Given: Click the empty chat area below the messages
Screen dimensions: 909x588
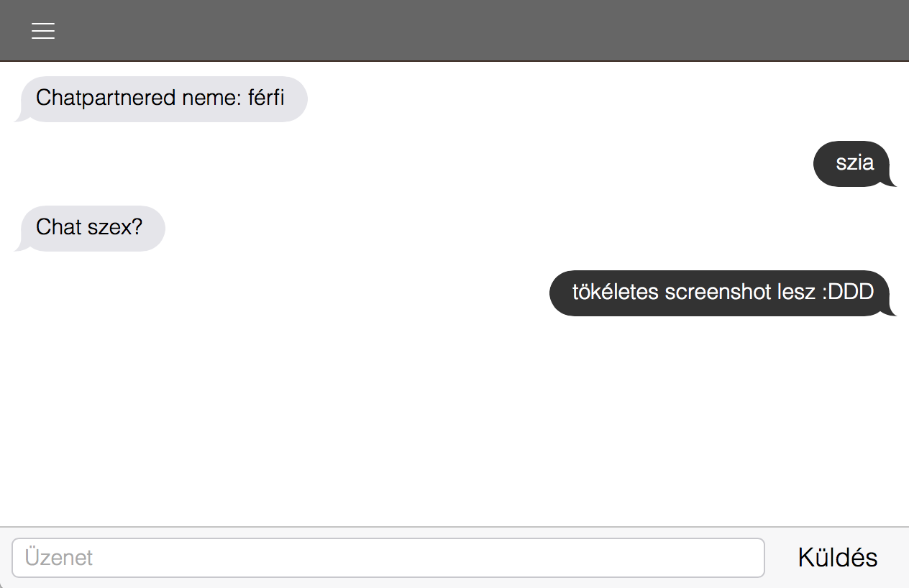Looking at the screenshot, I should [x=454, y=421].
